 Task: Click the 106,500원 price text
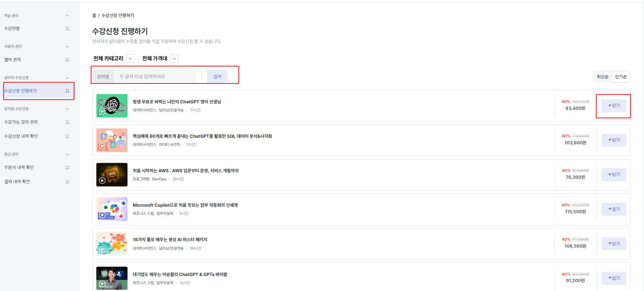pyautogui.click(x=575, y=246)
